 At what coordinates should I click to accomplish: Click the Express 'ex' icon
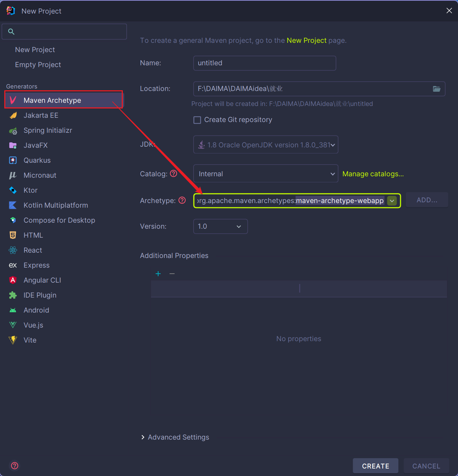pos(13,265)
